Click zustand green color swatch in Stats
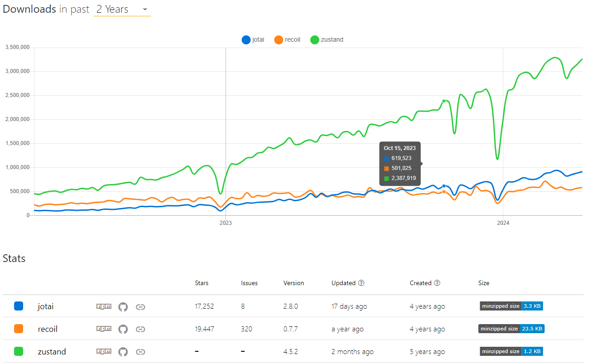Image resolution: width=590 pixels, height=364 pixels. pyautogui.click(x=19, y=351)
